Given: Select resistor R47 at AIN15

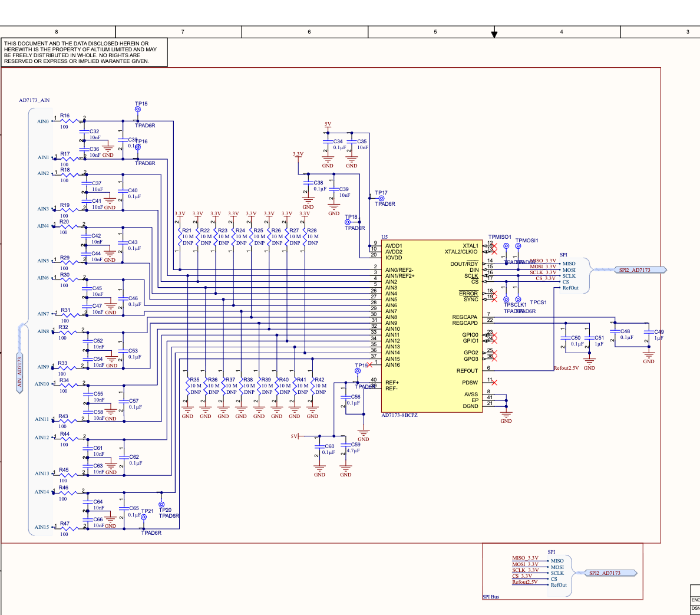Looking at the screenshot, I should pos(68,528).
